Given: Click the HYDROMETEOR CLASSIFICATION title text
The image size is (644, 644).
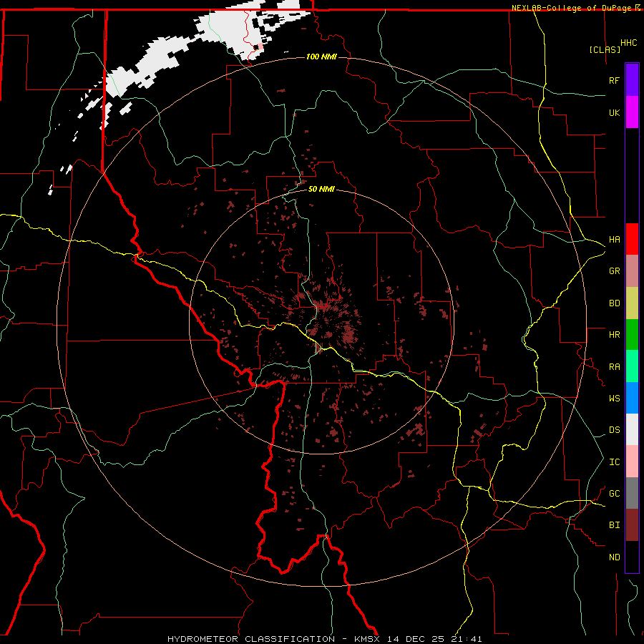Looking at the screenshot, I should click(251, 639).
